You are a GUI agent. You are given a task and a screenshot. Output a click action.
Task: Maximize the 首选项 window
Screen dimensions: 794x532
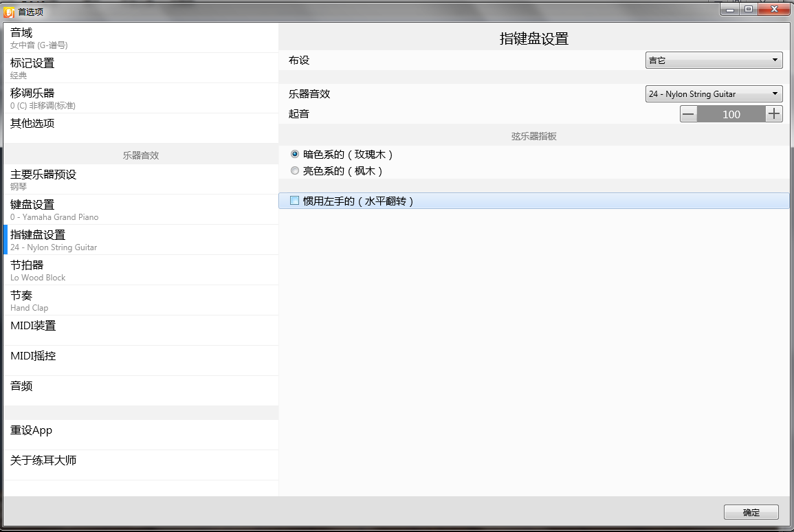tap(749, 9)
